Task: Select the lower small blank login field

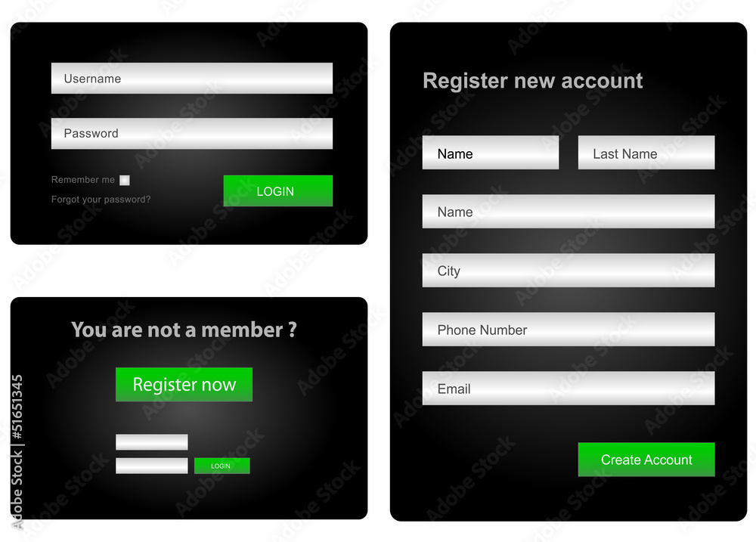Action: click(152, 466)
